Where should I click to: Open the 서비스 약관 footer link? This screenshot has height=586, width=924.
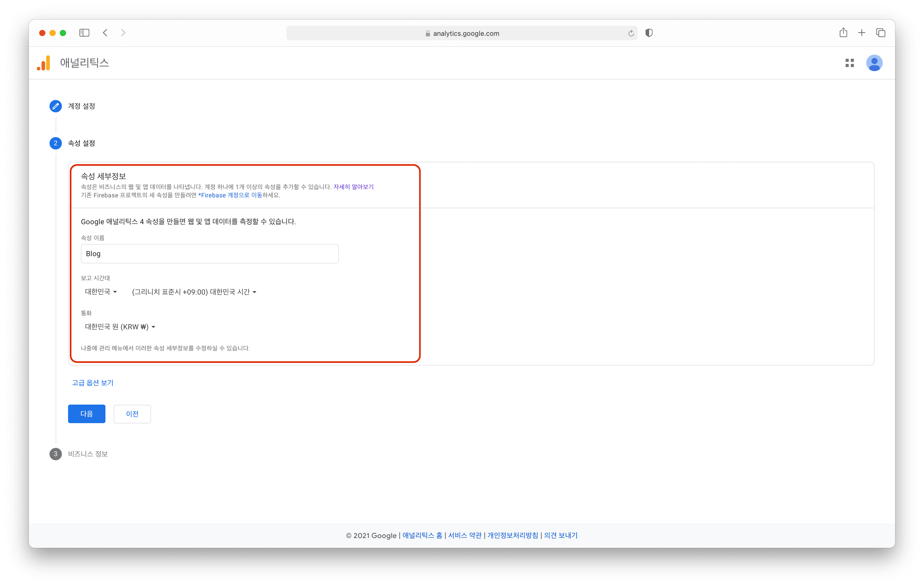(x=465, y=535)
